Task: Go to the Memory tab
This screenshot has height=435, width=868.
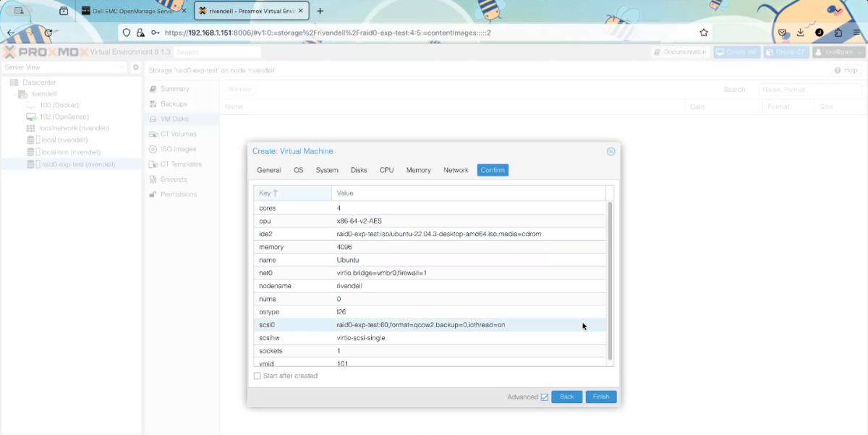Action: [418, 170]
